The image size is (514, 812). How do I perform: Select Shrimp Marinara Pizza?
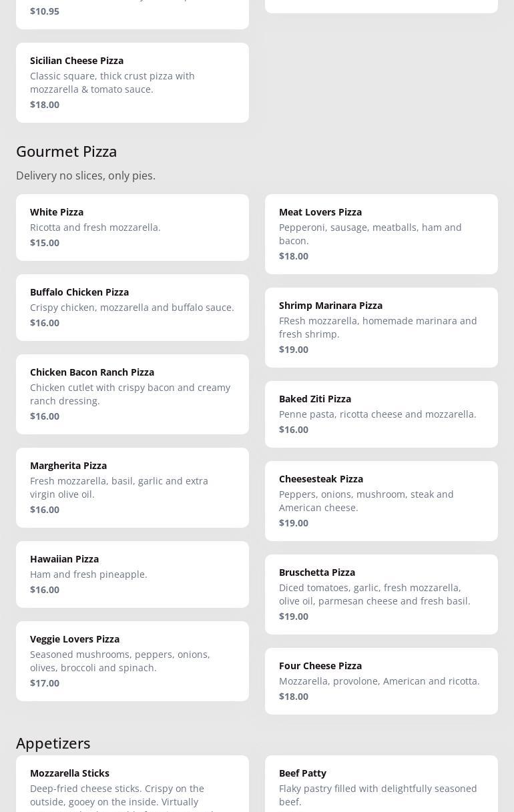click(381, 328)
